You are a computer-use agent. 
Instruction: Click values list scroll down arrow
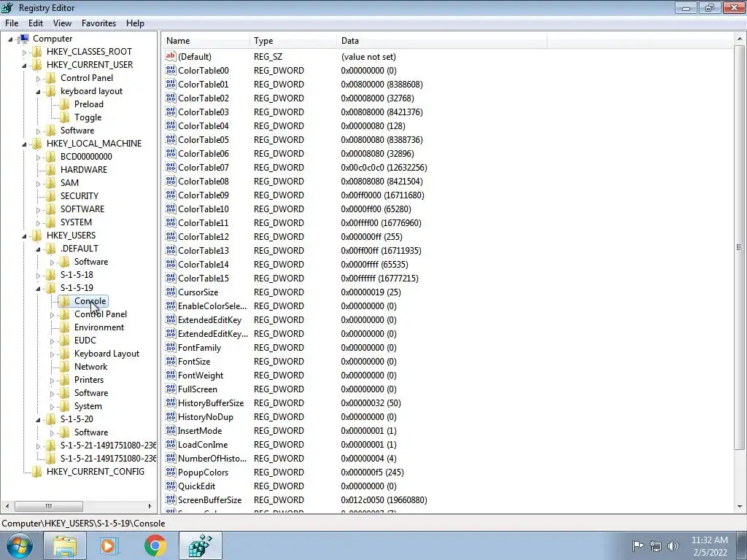pyautogui.click(x=740, y=506)
